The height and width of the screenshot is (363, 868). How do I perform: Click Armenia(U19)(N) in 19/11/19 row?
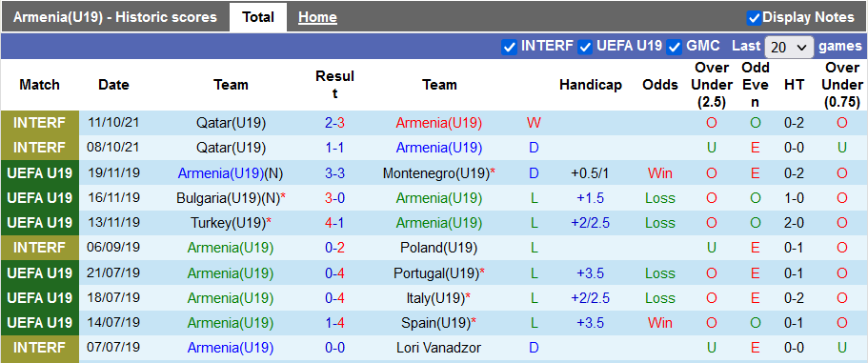(x=231, y=173)
